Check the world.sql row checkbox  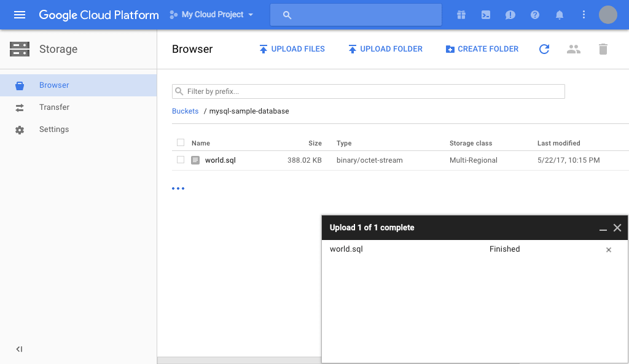[181, 160]
